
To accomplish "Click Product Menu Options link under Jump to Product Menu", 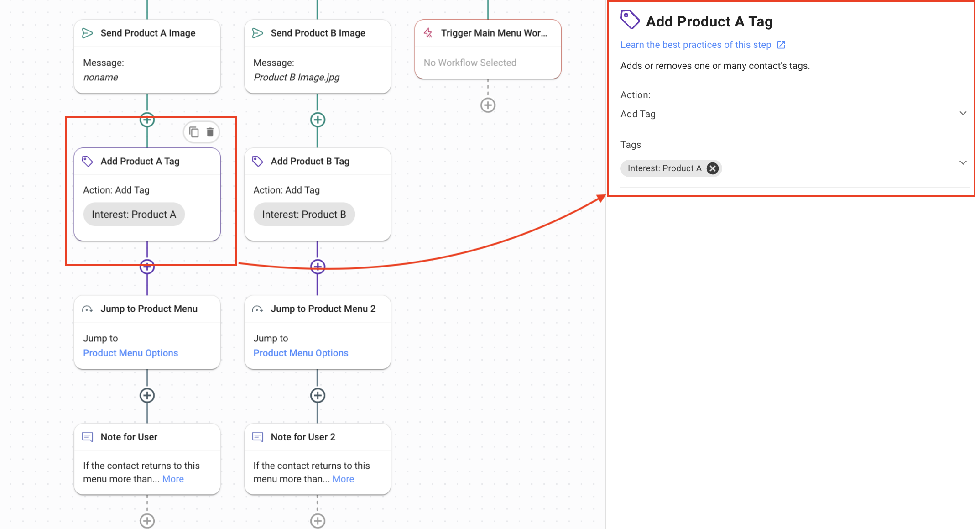I will pos(130,353).
